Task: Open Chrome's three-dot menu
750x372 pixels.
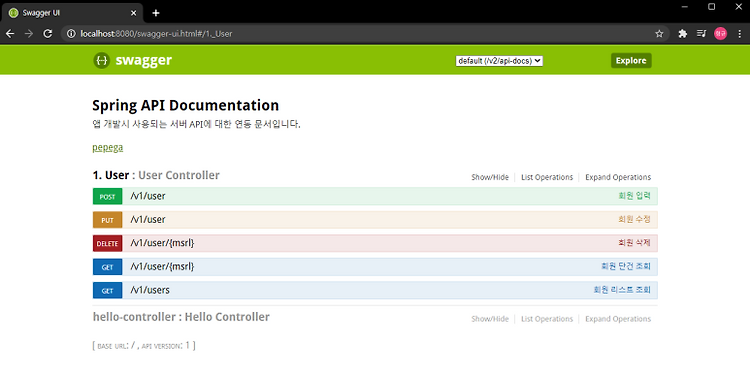Action: 739,33
